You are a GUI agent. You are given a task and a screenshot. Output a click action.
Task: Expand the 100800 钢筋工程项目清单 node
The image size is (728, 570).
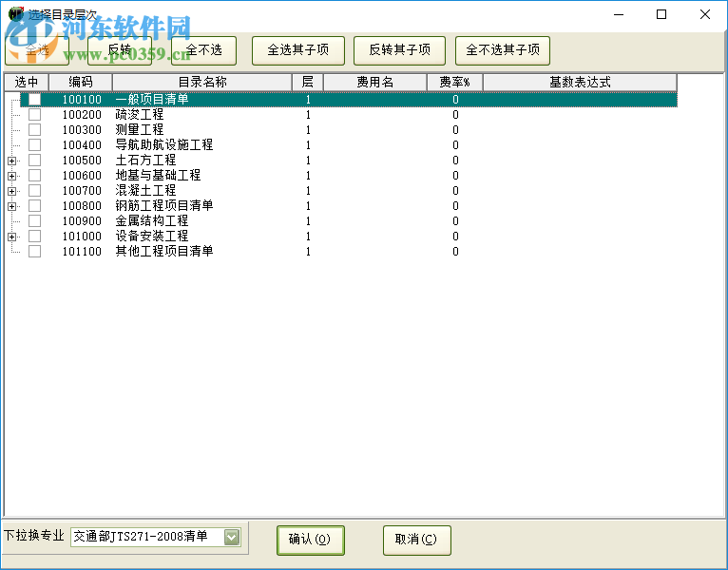pyautogui.click(x=12, y=206)
